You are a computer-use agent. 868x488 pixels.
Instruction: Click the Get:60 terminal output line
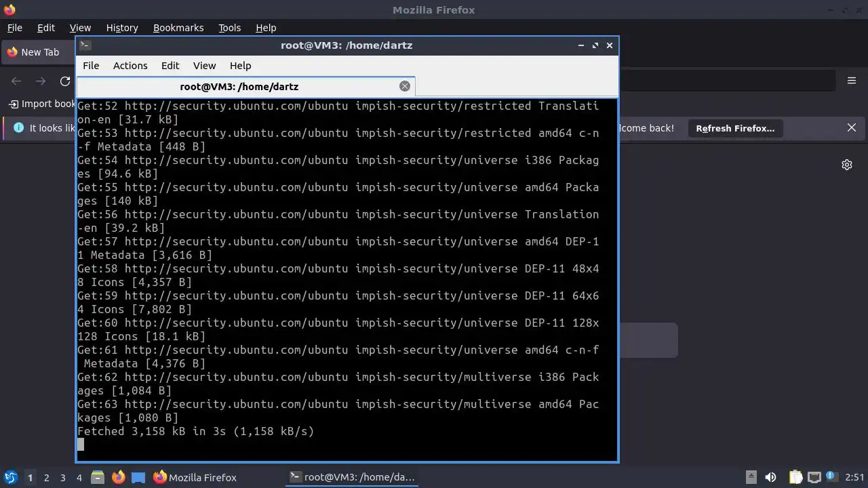[338, 329]
